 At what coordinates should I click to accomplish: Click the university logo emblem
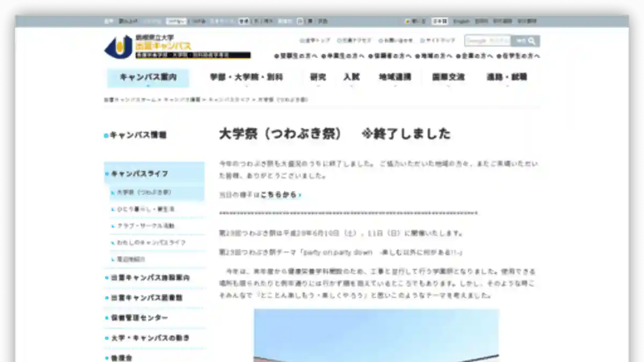click(118, 47)
